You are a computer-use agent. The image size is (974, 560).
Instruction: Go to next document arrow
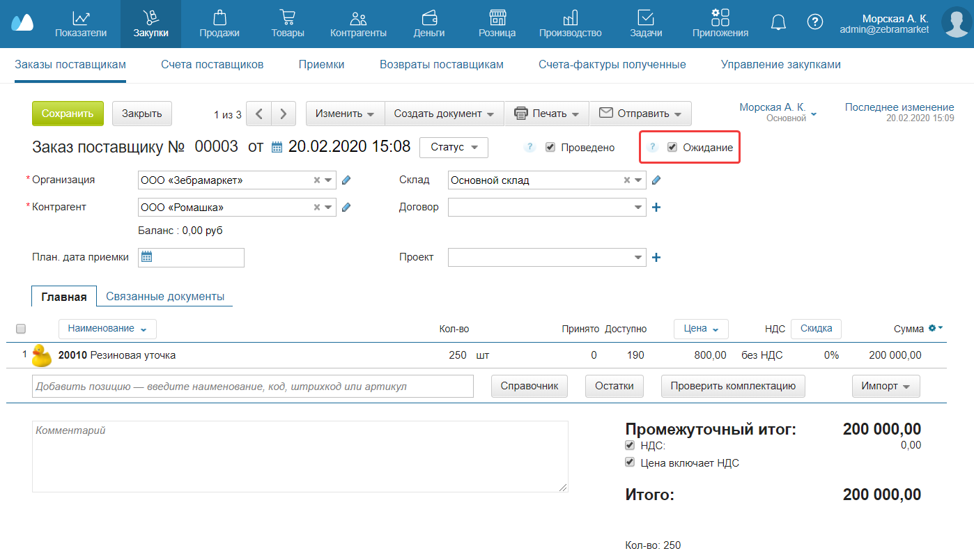pyautogui.click(x=284, y=114)
